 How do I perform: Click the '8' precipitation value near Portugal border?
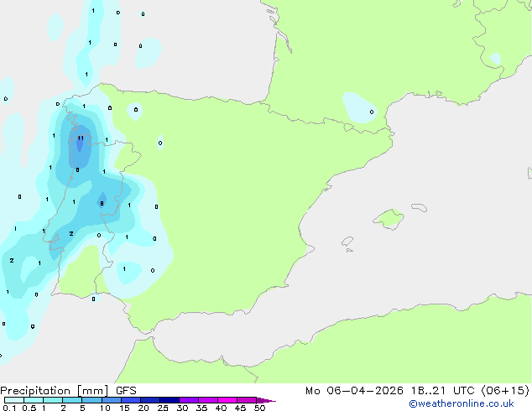pos(102,204)
